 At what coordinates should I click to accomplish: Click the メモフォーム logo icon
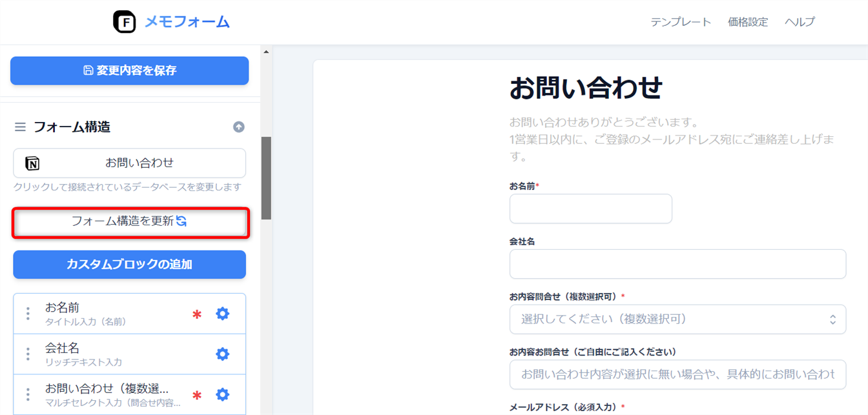click(125, 22)
